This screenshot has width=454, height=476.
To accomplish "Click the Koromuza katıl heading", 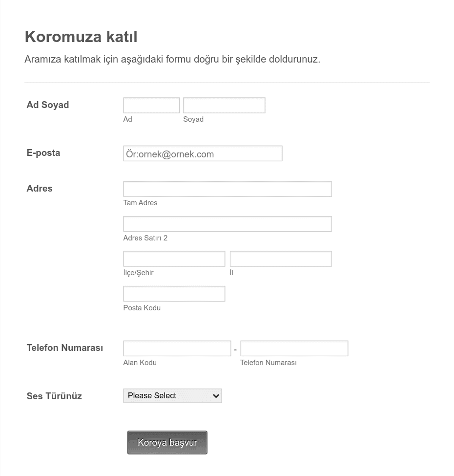I will pyautogui.click(x=81, y=37).
